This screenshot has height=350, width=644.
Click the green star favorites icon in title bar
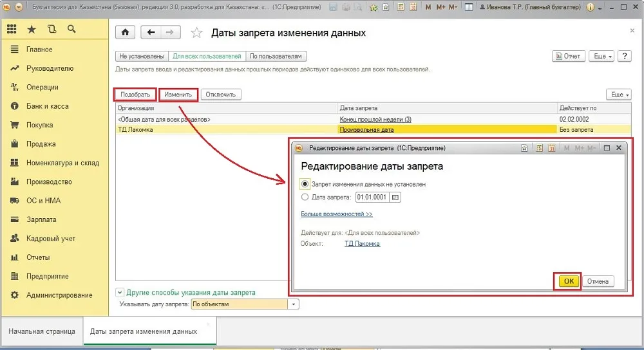click(x=374, y=7)
